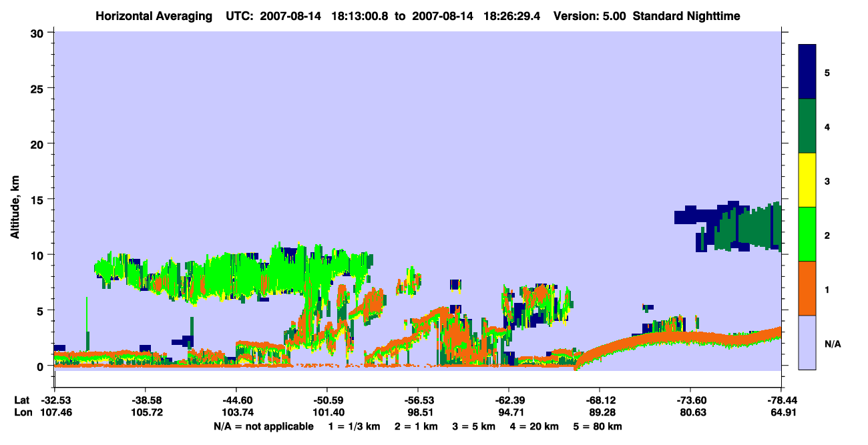Click the y-axis tick label 15
The width and height of the screenshot is (868, 445).
pyautogui.click(x=39, y=199)
